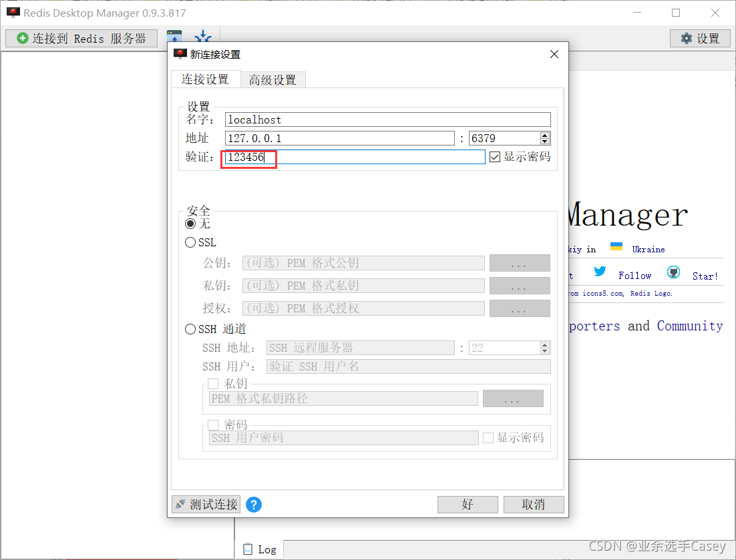This screenshot has height=560, width=736.
Task: Toggle the show password checkbox beside 验证
Action: pos(495,157)
